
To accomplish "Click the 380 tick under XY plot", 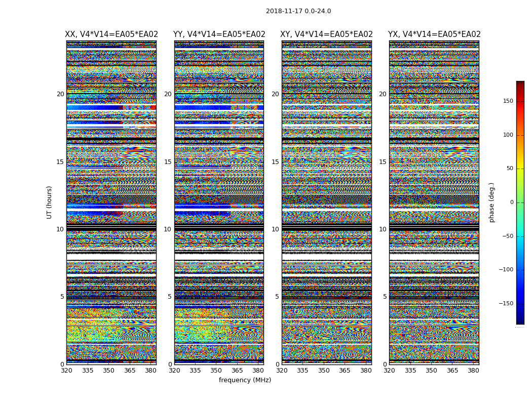I will pyautogui.click(x=366, y=371).
